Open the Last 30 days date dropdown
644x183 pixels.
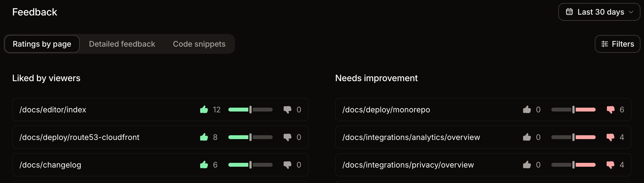point(599,12)
